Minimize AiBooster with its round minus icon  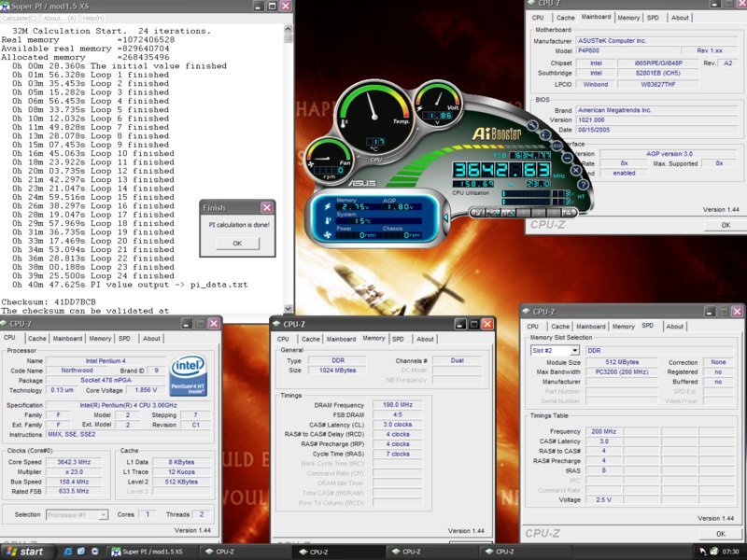click(x=567, y=158)
